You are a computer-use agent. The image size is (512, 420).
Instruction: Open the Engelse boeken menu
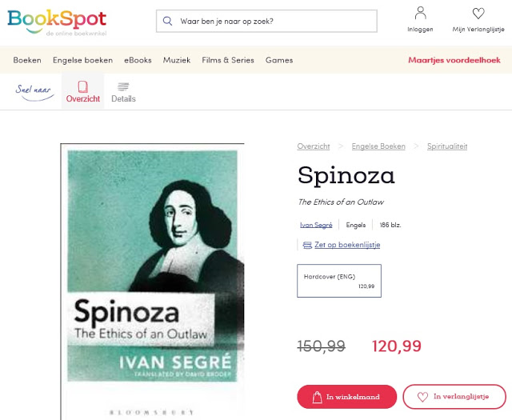(x=82, y=60)
